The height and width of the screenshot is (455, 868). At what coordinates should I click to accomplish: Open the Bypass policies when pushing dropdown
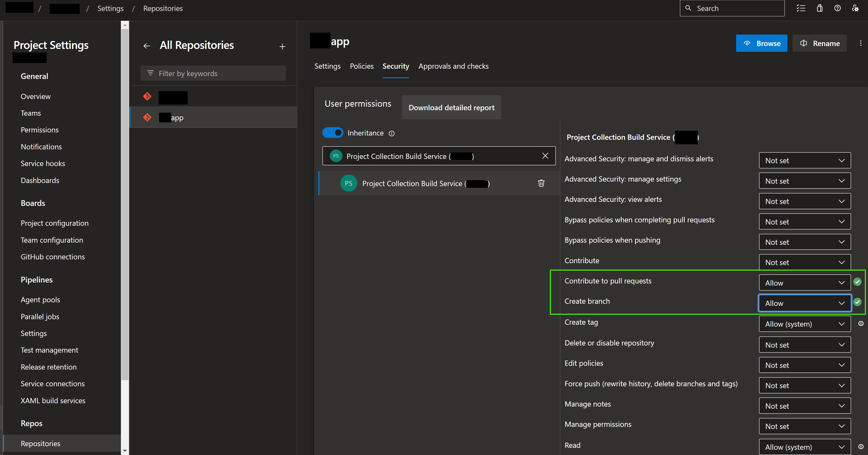(805, 242)
